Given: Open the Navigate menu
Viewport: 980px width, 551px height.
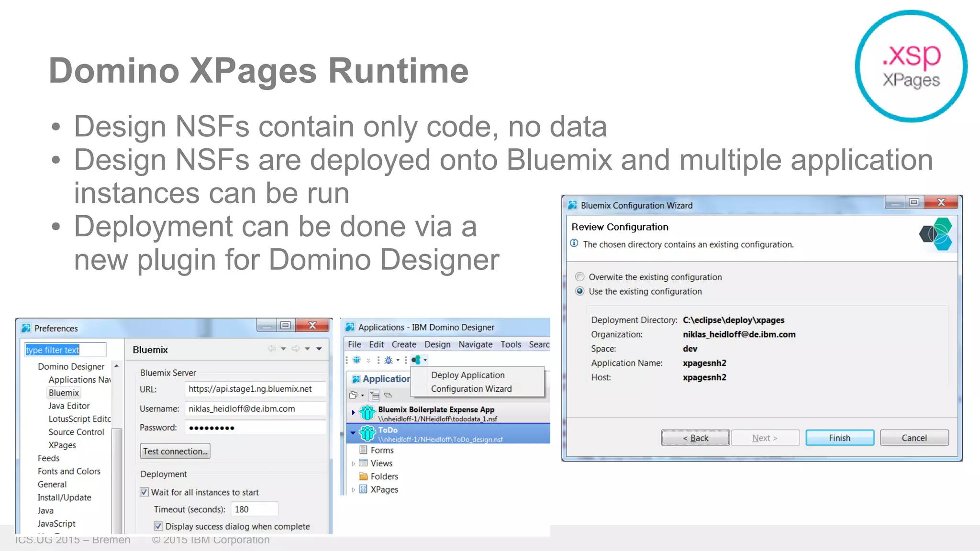Looking at the screenshot, I should point(475,344).
